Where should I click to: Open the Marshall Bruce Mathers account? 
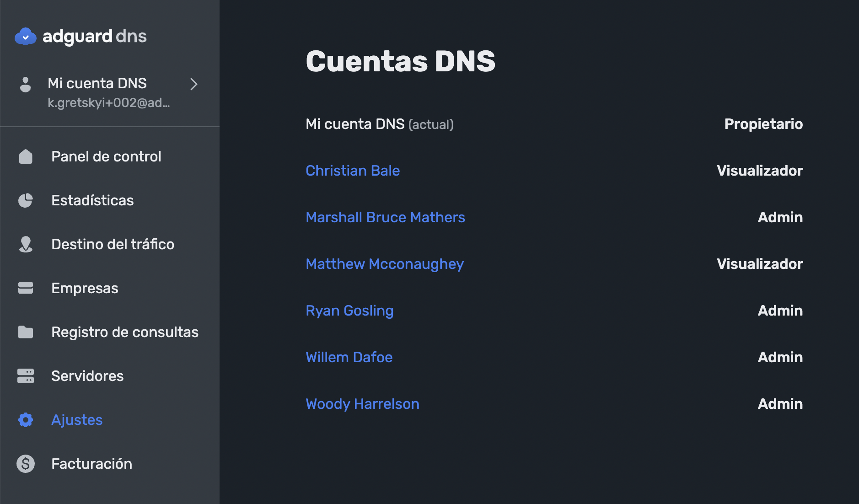[x=385, y=217]
